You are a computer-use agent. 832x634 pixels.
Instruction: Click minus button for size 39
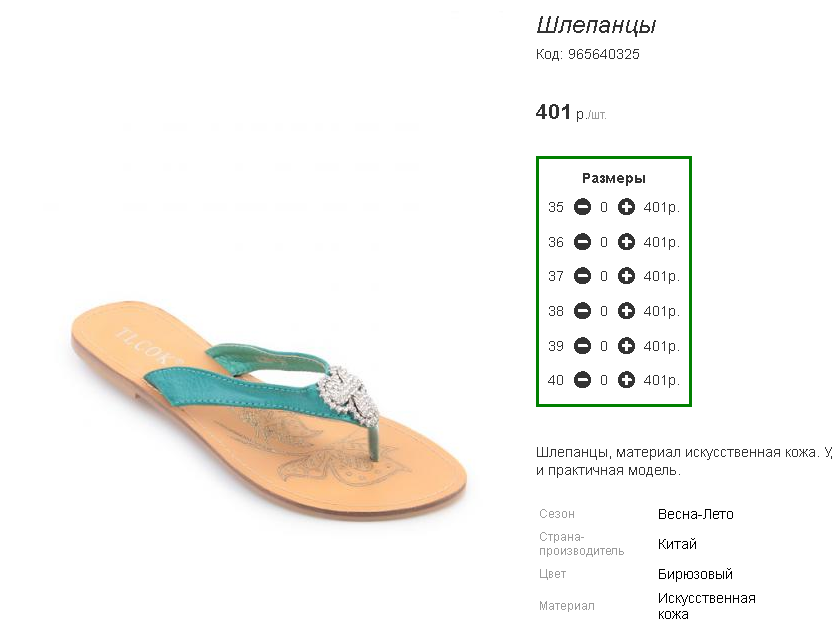pos(582,346)
